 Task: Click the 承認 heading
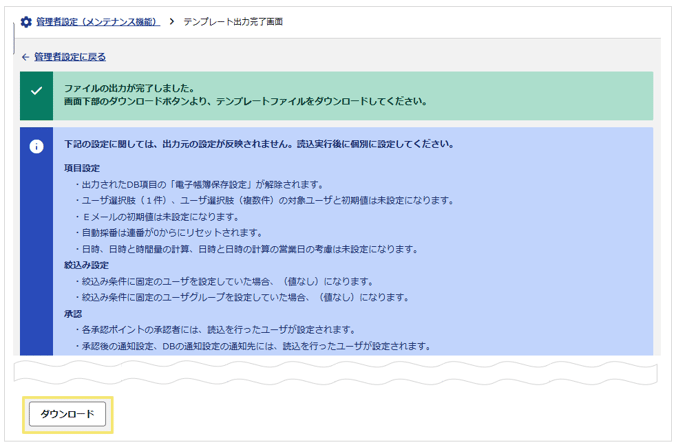click(73, 314)
